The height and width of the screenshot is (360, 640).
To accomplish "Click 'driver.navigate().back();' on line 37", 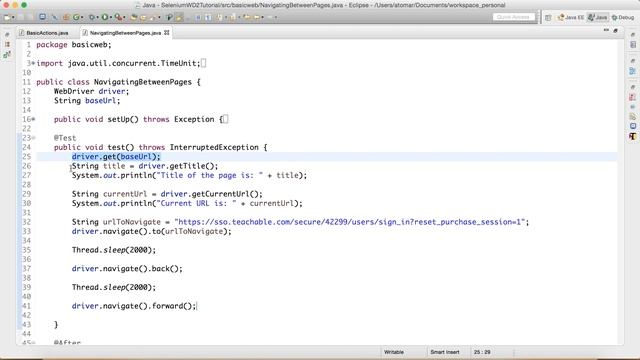I will click(x=127, y=269).
